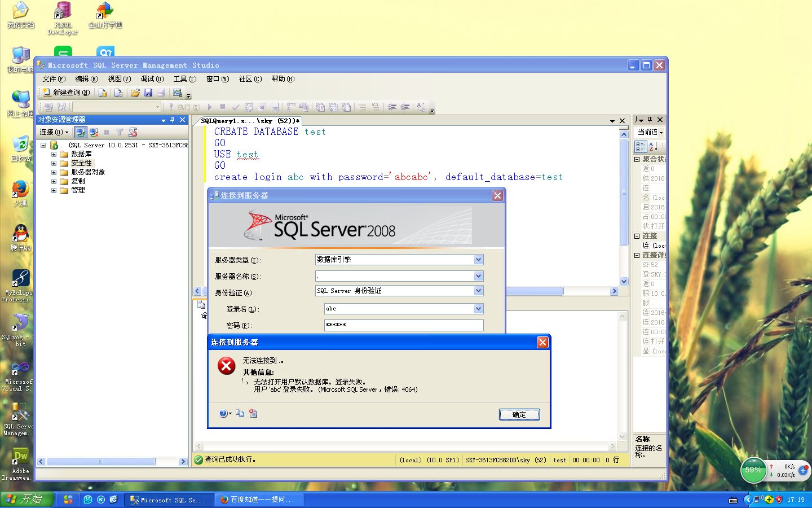Click the Adobe Dreamweaver desktop icon

pyautogui.click(x=20, y=465)
